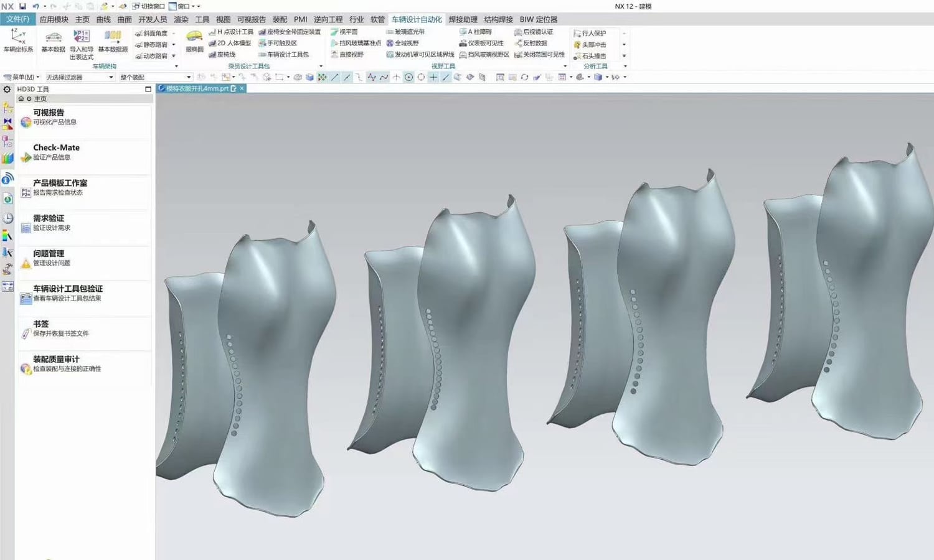Image resolution: width=934 pixels, height=560 pixels.
Task: Open the 头部冲击 head impact tool
Action: coord(590,44)
